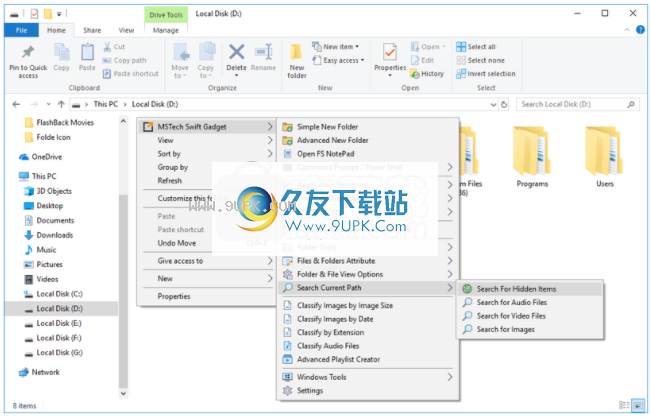Select Classify Audio Files
The height and width of the screenshot is (418, 650).
[x=368, y=346]
